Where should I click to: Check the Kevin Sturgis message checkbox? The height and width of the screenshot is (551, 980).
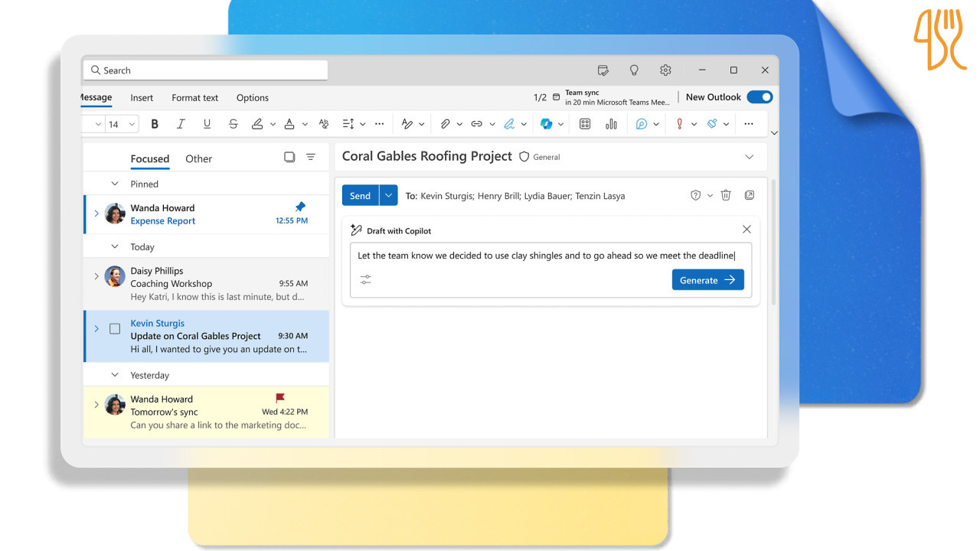click(x=115, y=329)
